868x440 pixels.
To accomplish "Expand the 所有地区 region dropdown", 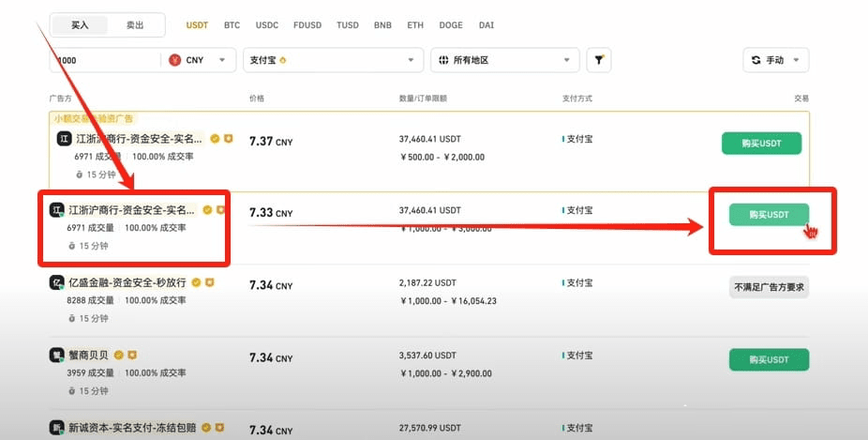I will coord(505,60).
